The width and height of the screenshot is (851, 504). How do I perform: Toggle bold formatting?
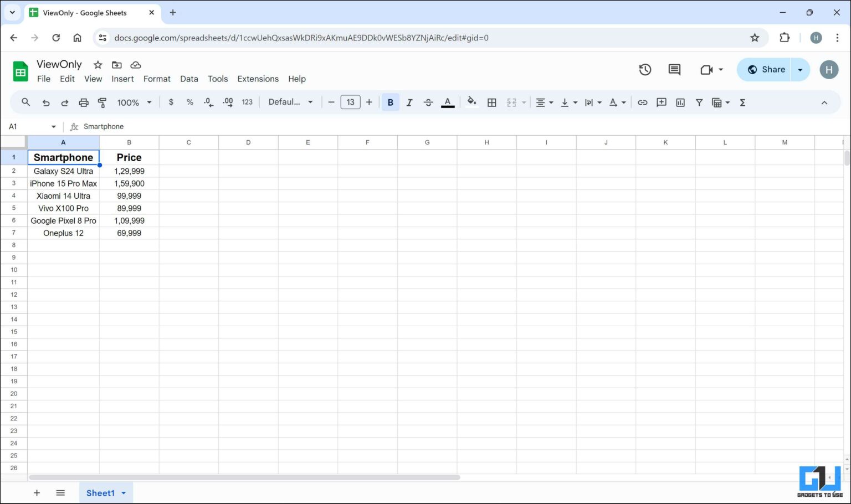(x=391, y=102)
